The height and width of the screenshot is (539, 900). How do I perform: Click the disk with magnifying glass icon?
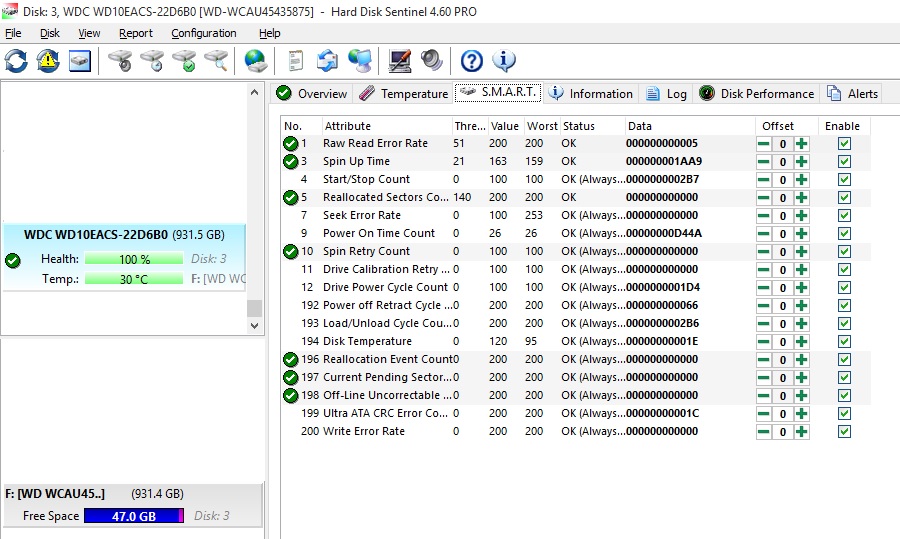click(216, 60)
